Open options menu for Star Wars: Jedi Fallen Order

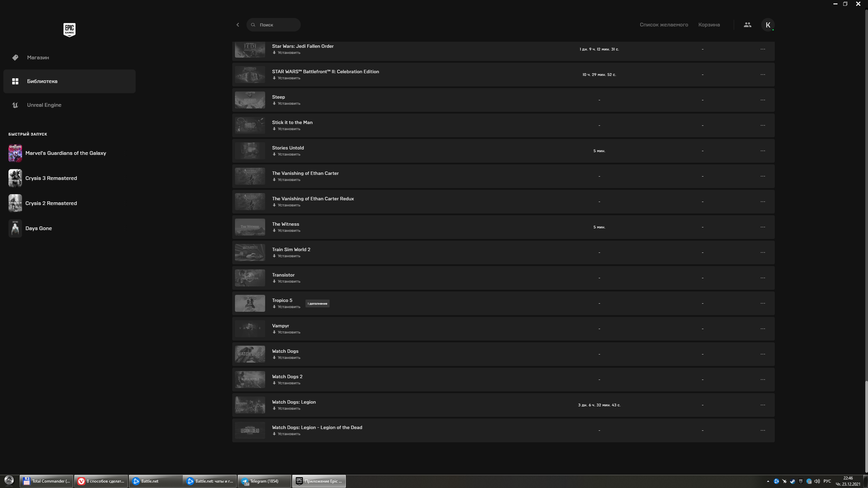coord(763,49)
